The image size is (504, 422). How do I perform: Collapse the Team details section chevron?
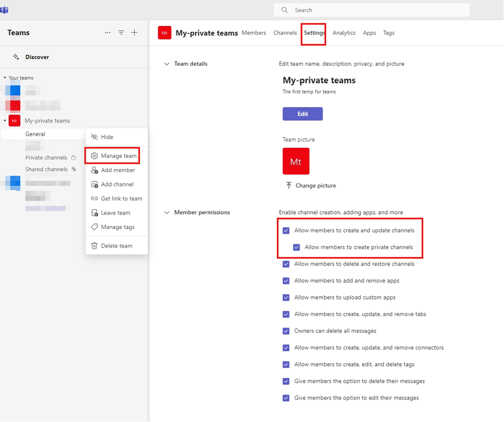pos(167,64)
